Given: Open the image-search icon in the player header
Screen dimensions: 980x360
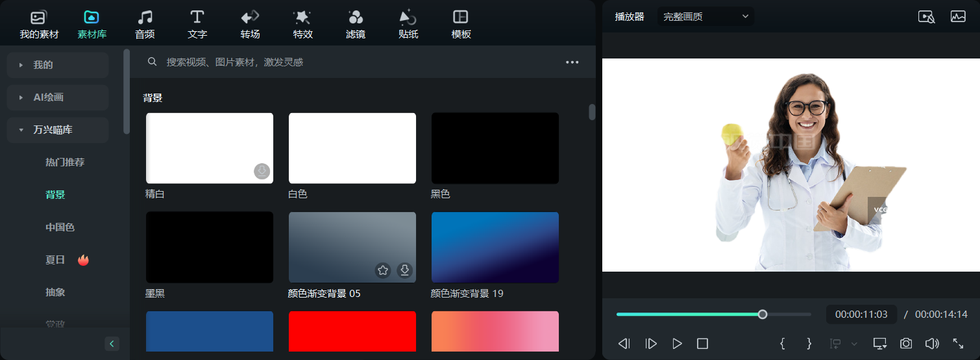Looking at the screenshot, I should (927, 17).
